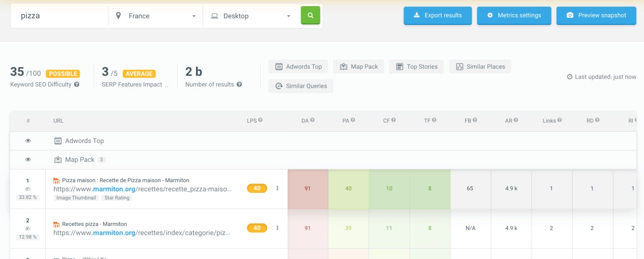The width and height of the screenshot is (644, 259).
Task: Click the Links column help icon
Action: [x=559, y=120]
